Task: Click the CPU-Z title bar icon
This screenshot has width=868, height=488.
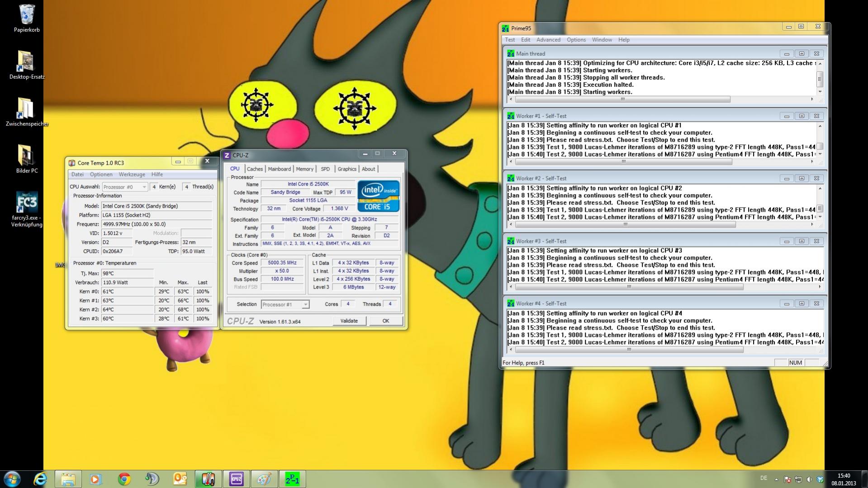Action: pyautogui.click(x=227, y=155)
